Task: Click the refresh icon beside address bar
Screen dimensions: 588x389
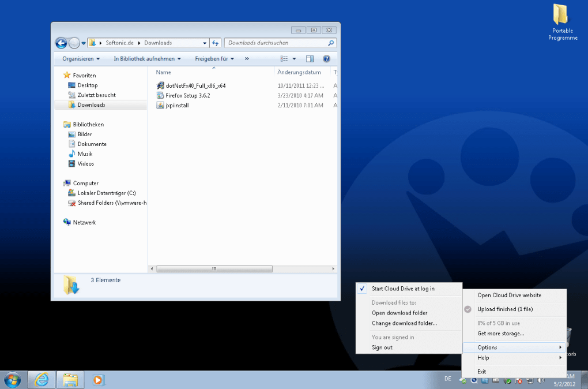Action: point(216,43)
